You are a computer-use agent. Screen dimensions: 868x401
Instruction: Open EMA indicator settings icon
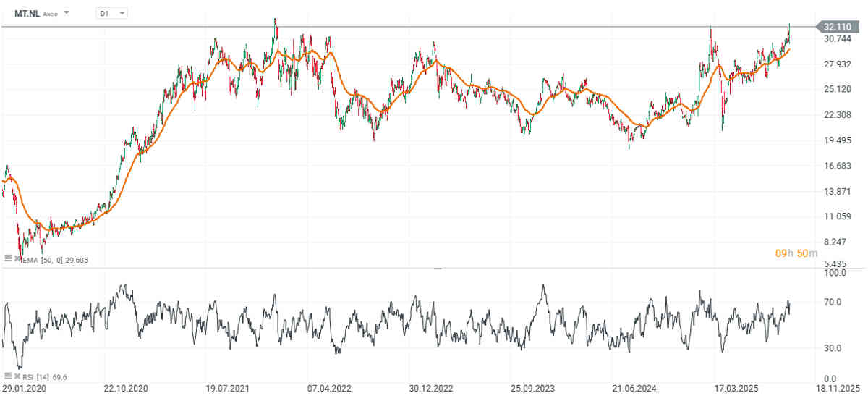(7, 258)
